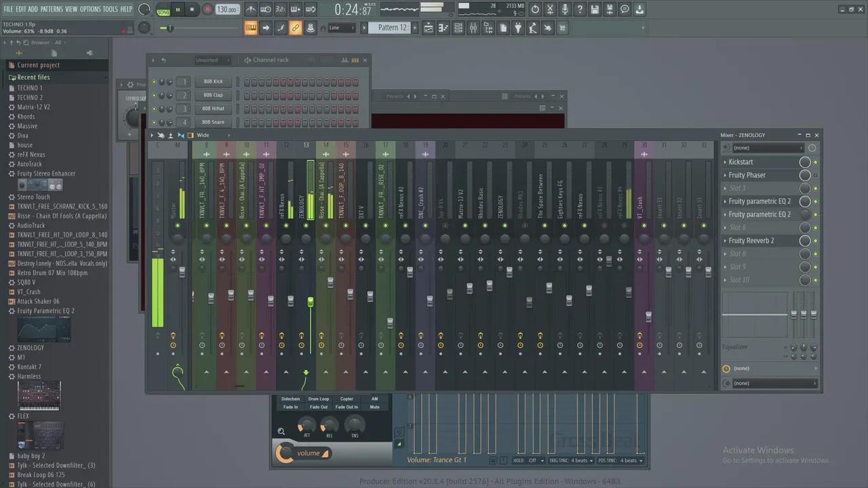Expand the Fruity Reeverb 2 slot arrow
This screenshot has height=488, width=868.
coord(725,241)
